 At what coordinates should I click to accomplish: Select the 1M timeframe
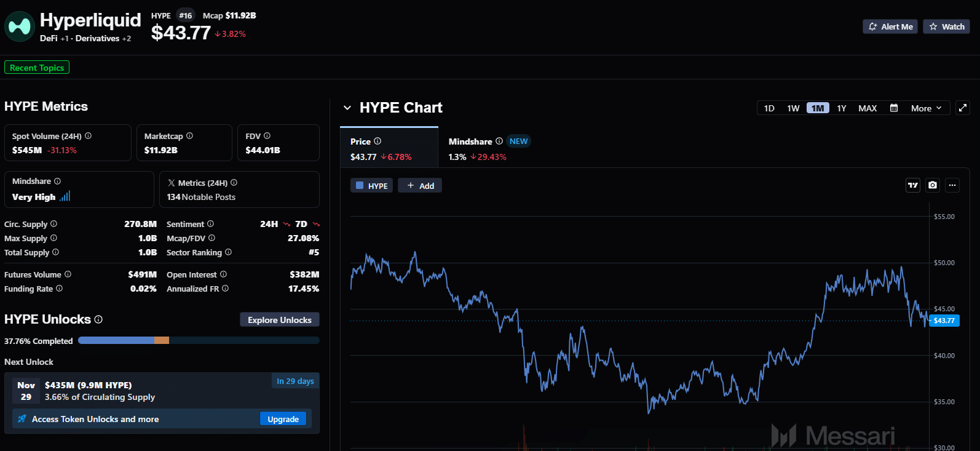click(818, 108)
